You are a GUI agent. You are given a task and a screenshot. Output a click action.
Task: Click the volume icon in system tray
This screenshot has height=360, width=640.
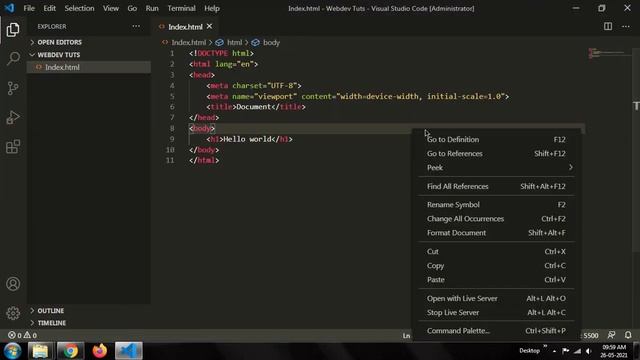588,351
